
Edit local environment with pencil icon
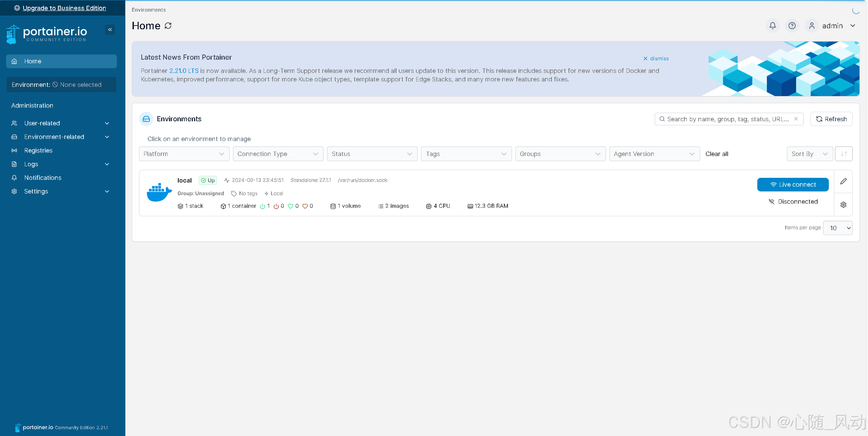coord(843,181)
